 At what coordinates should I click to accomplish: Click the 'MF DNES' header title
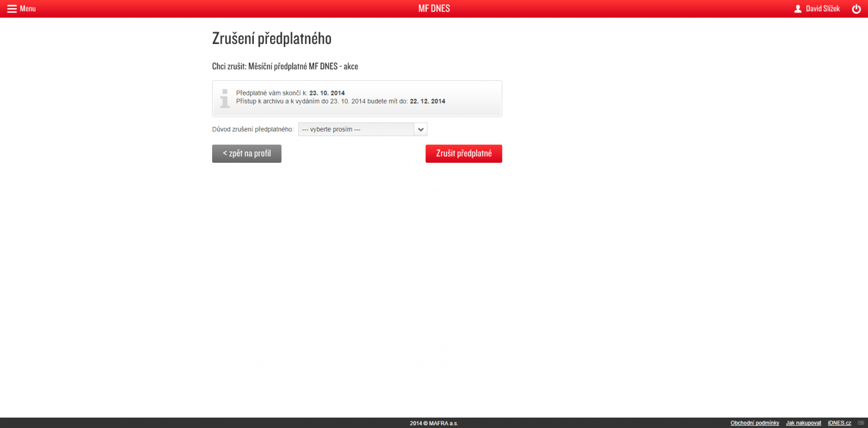(434, 9)
